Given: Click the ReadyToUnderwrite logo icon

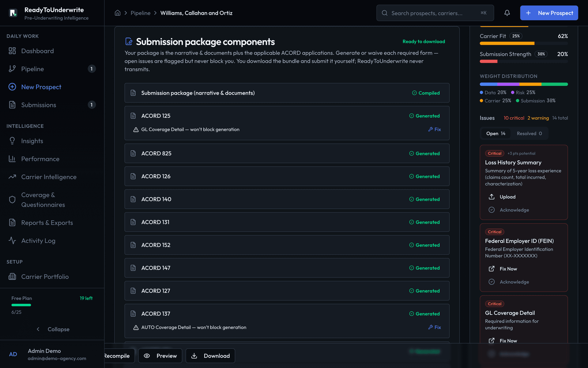Looking at the screenshot, I should click(x=13, y=13).
